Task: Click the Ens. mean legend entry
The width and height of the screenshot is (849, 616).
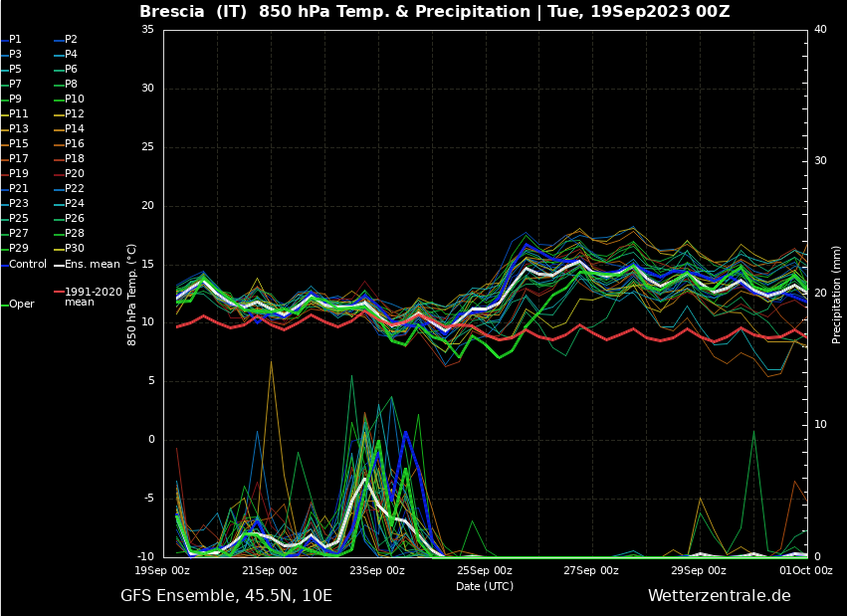Action: pyautogui.click(x=88, y=264)
